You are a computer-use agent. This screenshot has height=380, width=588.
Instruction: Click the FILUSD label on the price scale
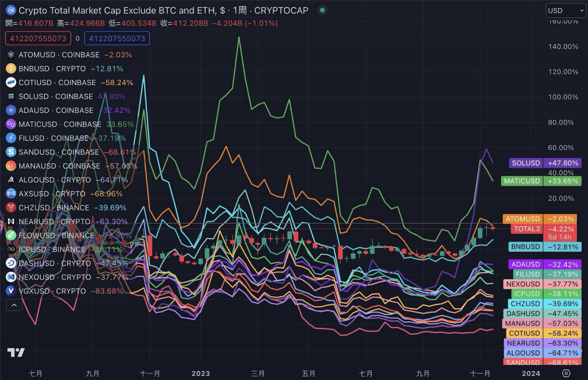(528, 274)
